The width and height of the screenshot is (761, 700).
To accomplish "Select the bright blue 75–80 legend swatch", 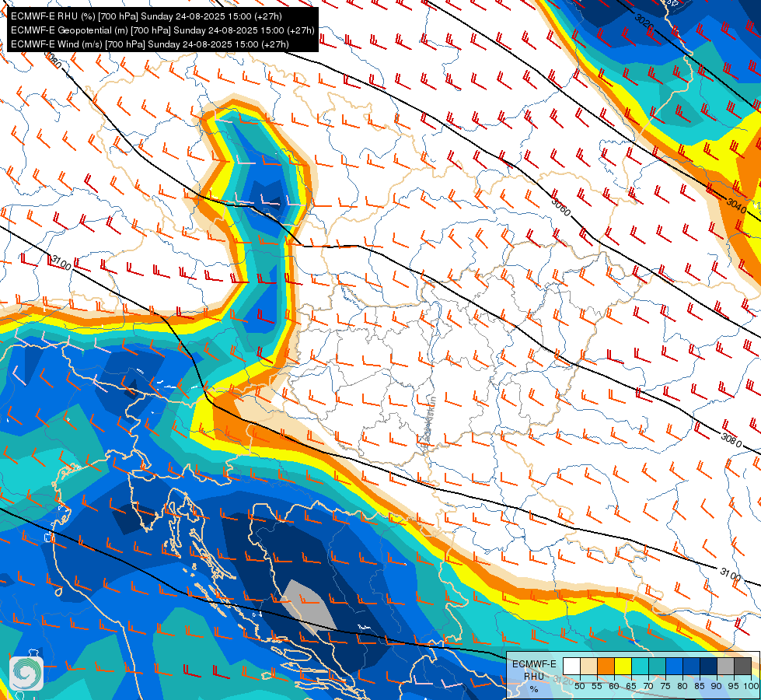I will pos(674,666).
